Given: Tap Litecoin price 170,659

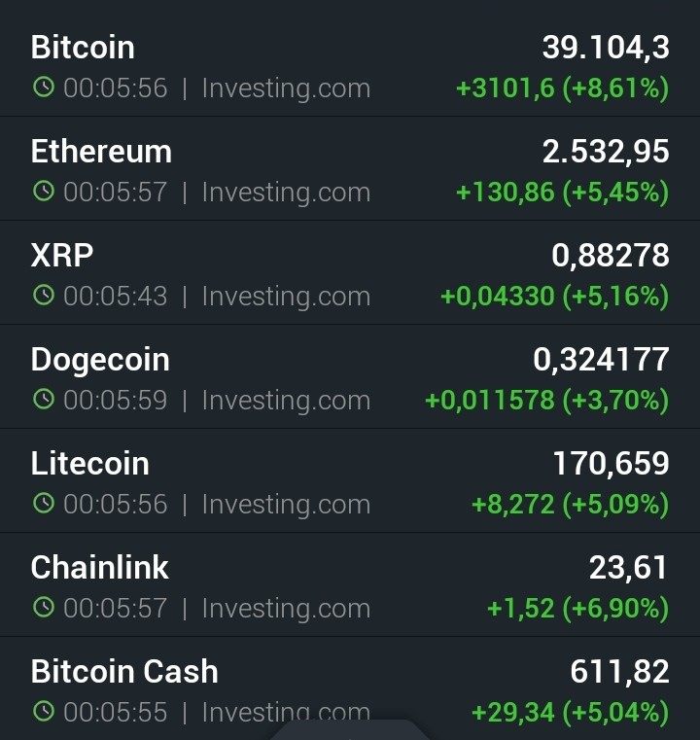Looking at the screenshot, I should tap(612, 464).
